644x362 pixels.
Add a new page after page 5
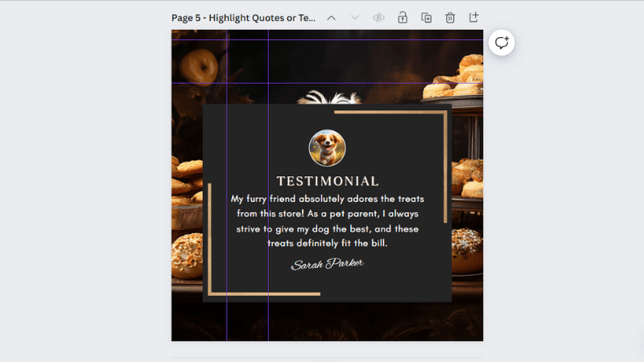tap(474, 18)
